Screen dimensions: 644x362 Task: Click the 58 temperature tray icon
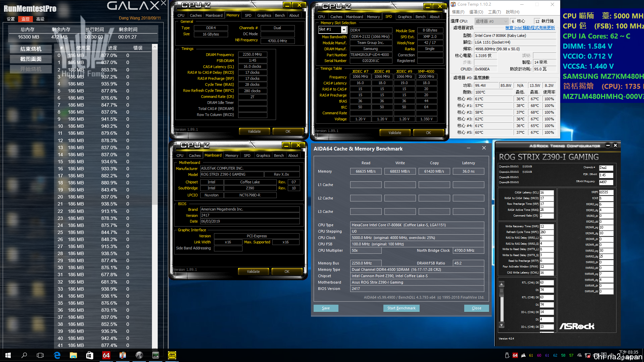click(x=563, y=355)
